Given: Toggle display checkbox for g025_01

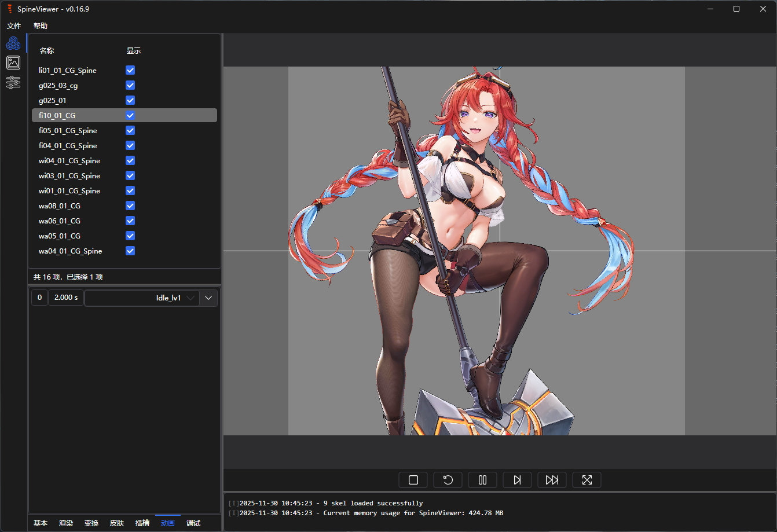Looking at the screenshot, I should pyautogui.click(x=130, y=100).
